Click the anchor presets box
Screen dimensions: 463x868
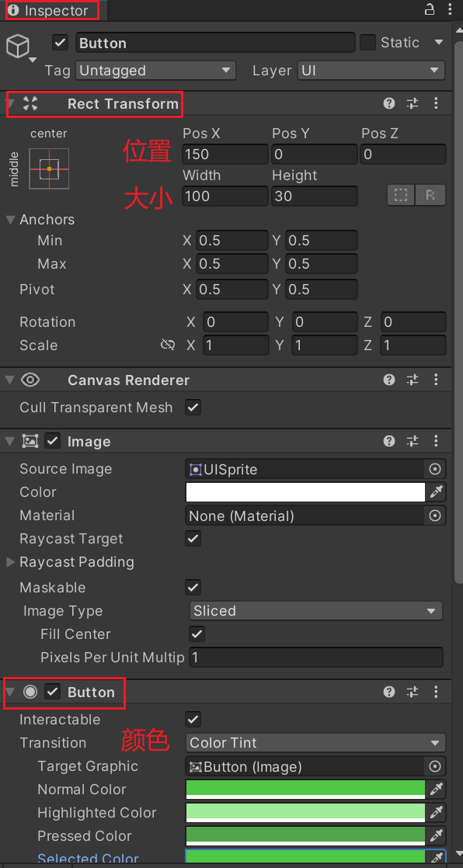pyautogui.click(x=49, y=168)
